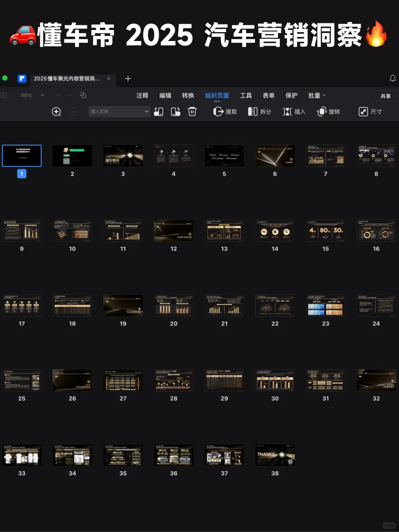Screen dimensions: 399x532
Task: Click the PDFelement app logo icon
Action: click(22, 79)
